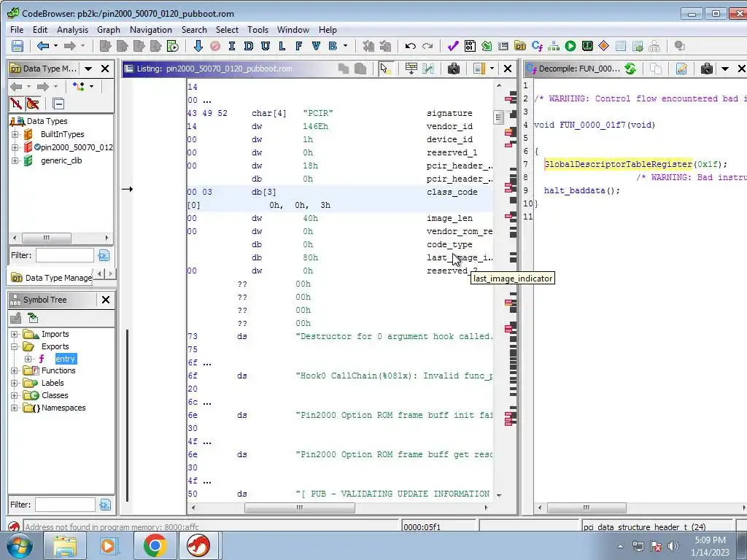Open the Navigation menu
The image size is (747, 560).
150,29
